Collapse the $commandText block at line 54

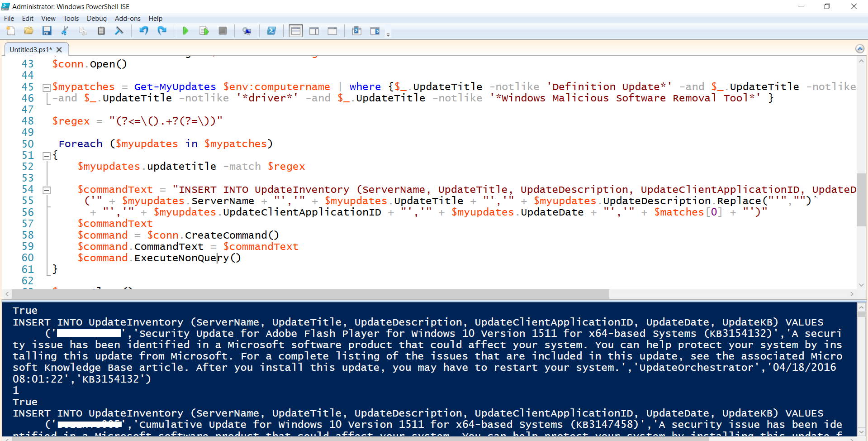click(46, 190)
